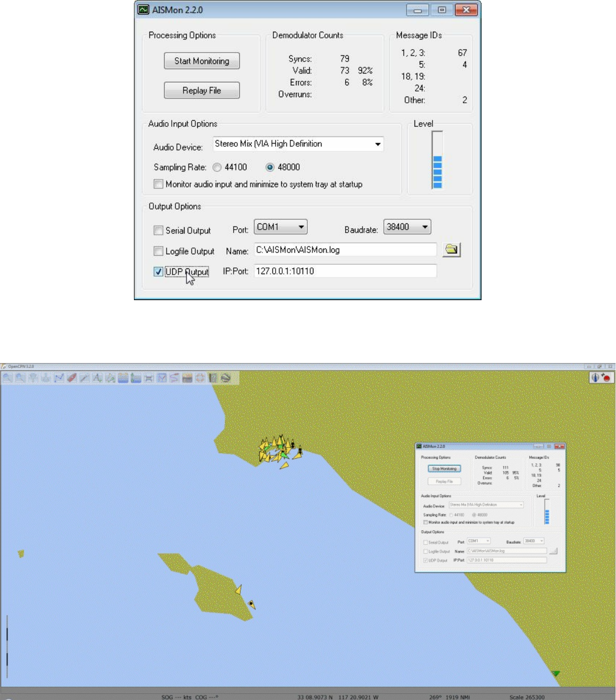Click coordinates '33 08.9073 N' in status bar
616x700 pixels.
316,697
